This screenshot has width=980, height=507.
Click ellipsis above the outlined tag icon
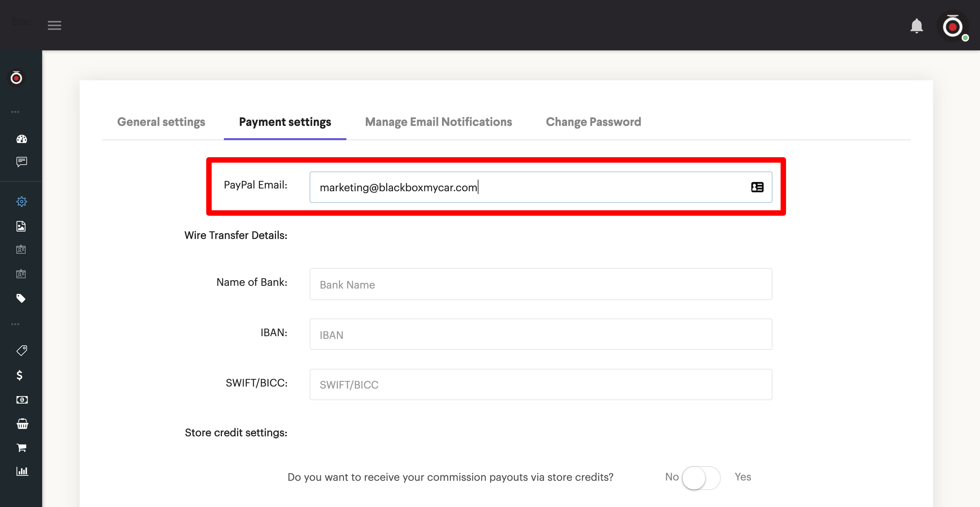[x=15, y=324]
